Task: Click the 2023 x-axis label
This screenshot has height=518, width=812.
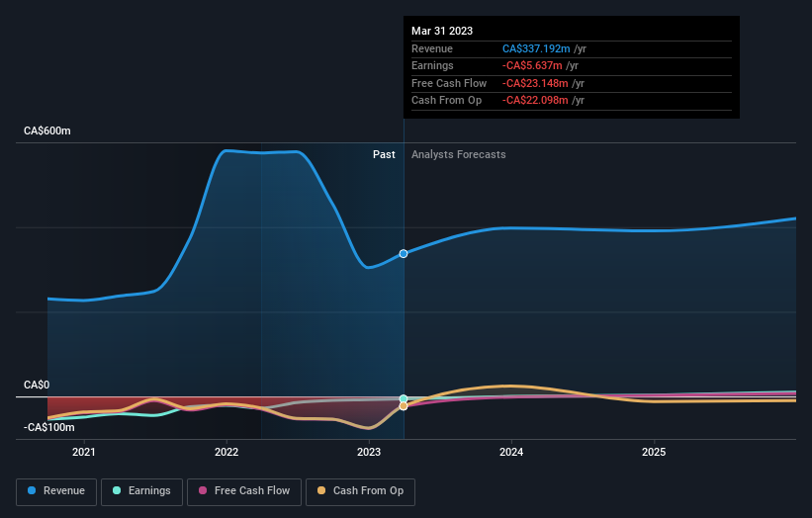Action: point(369,452)
